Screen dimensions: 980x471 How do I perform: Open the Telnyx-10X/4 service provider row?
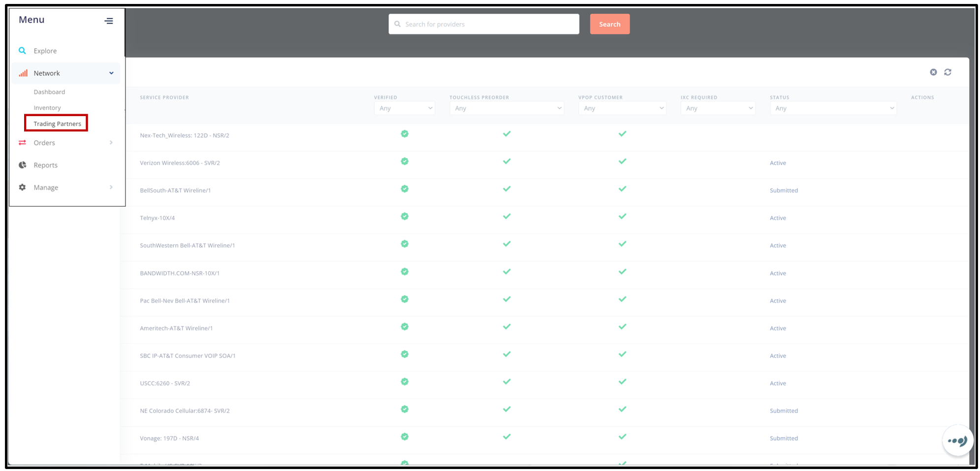pos(158,218)
